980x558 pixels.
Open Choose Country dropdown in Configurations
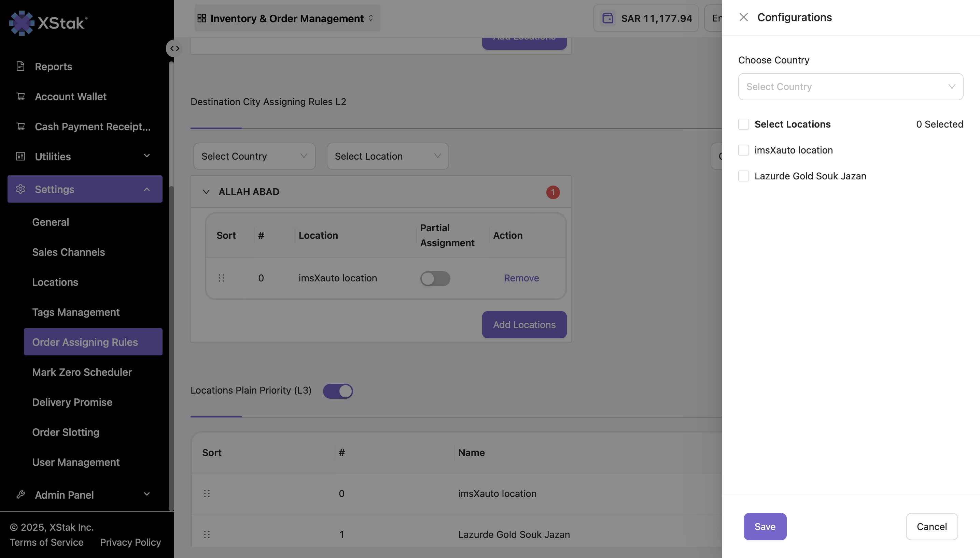point(850,87)
